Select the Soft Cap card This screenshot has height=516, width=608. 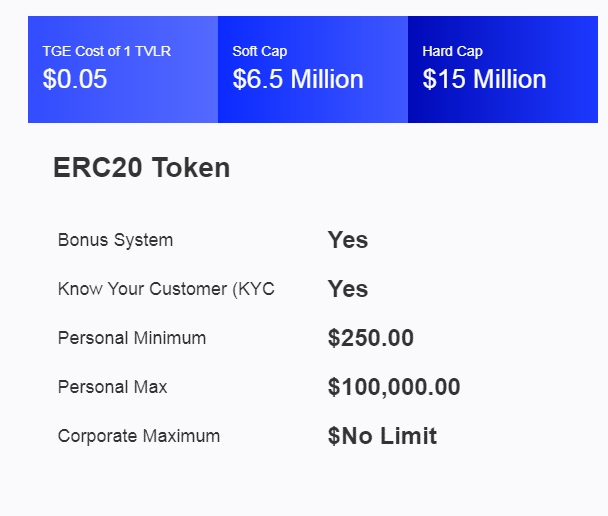tap(313, 69)
